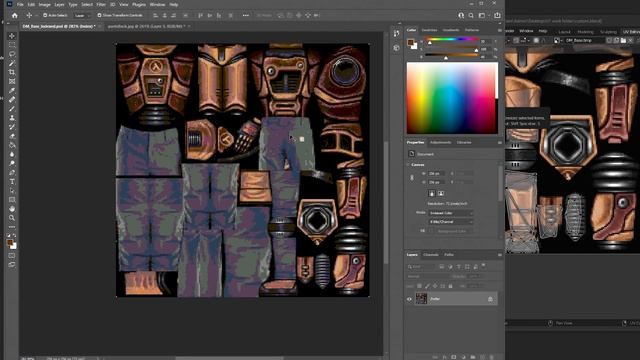Click the rainbow hue slider in Color panel

pyautogui.click(x=452, y=39)
